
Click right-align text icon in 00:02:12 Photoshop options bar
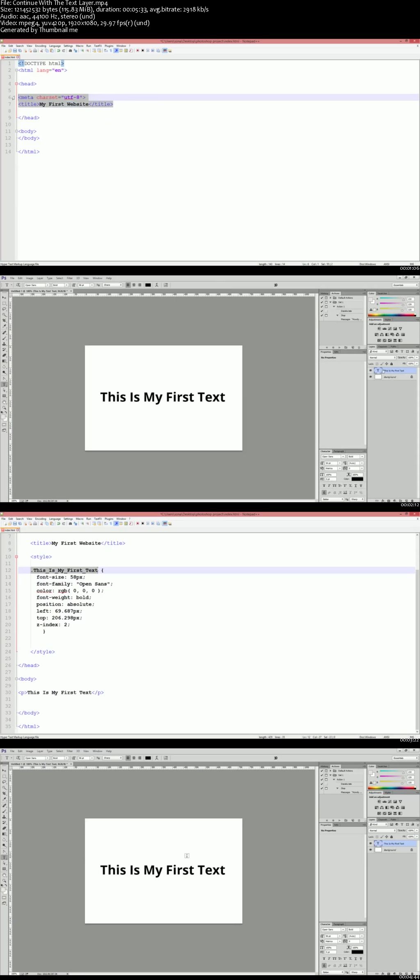pyautogui.click(x=139, y=285)
